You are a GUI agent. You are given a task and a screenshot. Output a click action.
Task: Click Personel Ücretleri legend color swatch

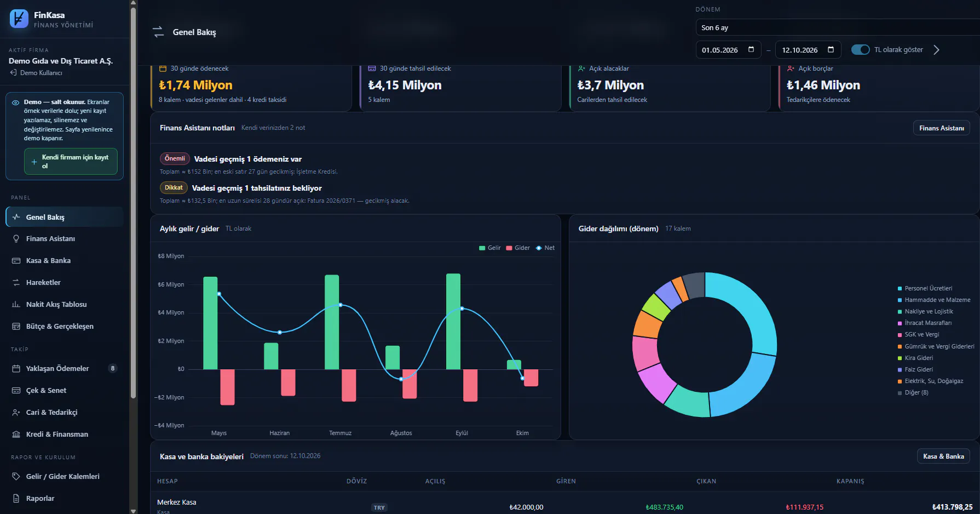(x=900, y=289)
